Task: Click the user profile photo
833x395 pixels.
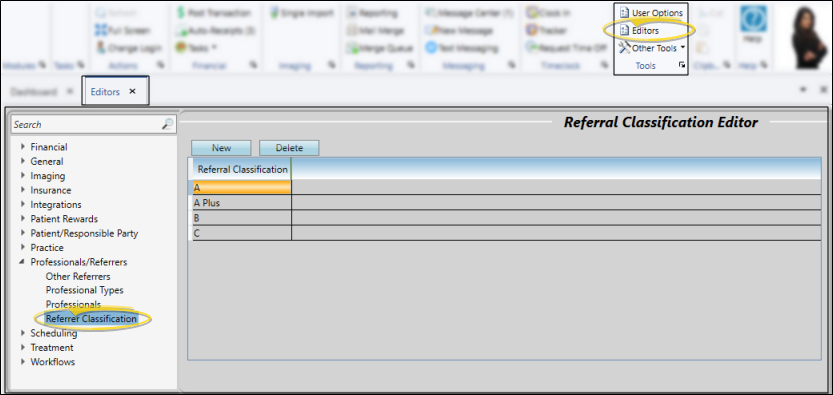Action: pyautogui.click(x=805, y=36)
